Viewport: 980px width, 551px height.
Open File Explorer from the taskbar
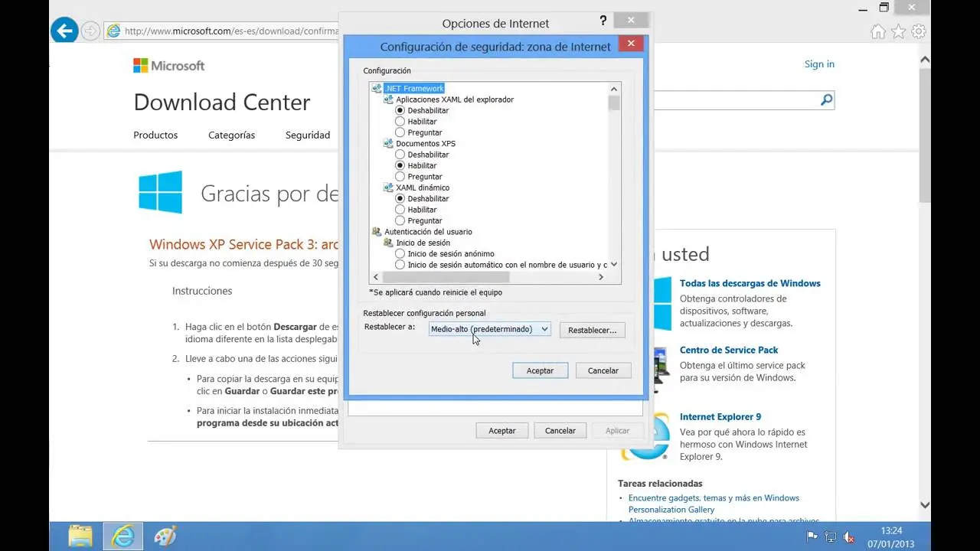point(80,536)
